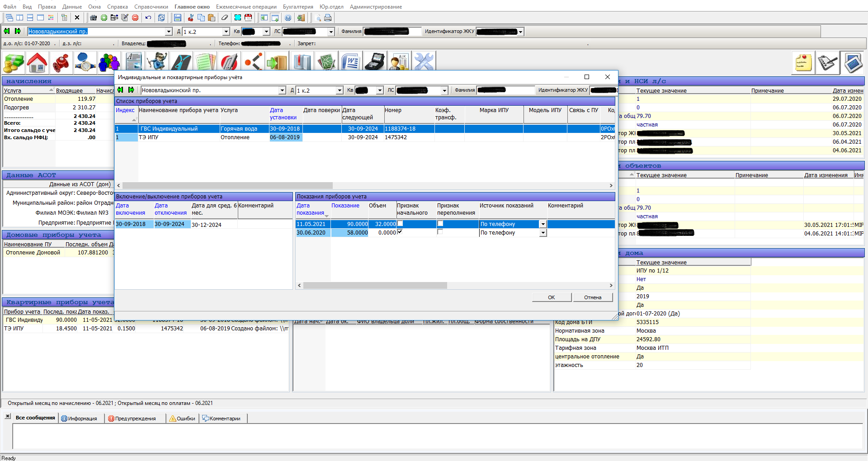Click the eraser icon in toolbar
Screen dimensions: 868x461
pos(225,18)
